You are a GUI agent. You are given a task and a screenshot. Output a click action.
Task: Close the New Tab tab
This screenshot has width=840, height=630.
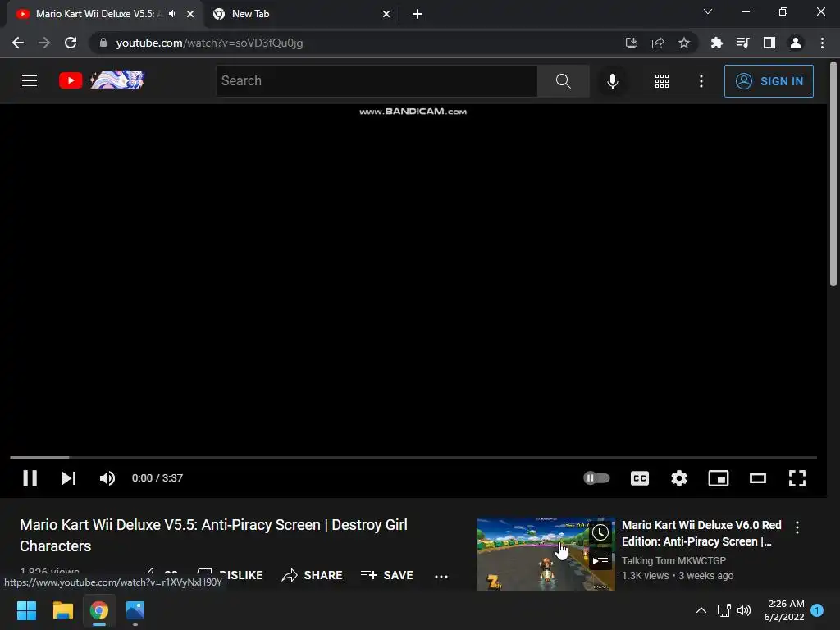386,15
